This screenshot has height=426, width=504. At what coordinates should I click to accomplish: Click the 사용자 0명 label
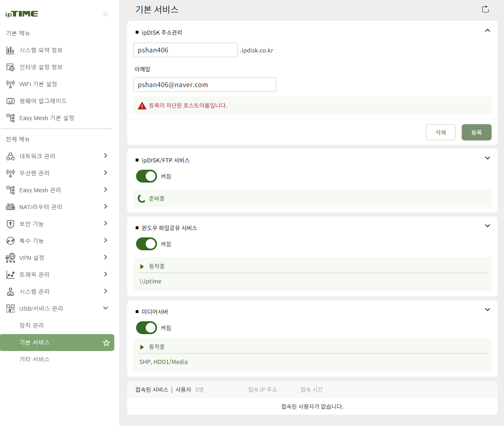coord(190,390)
